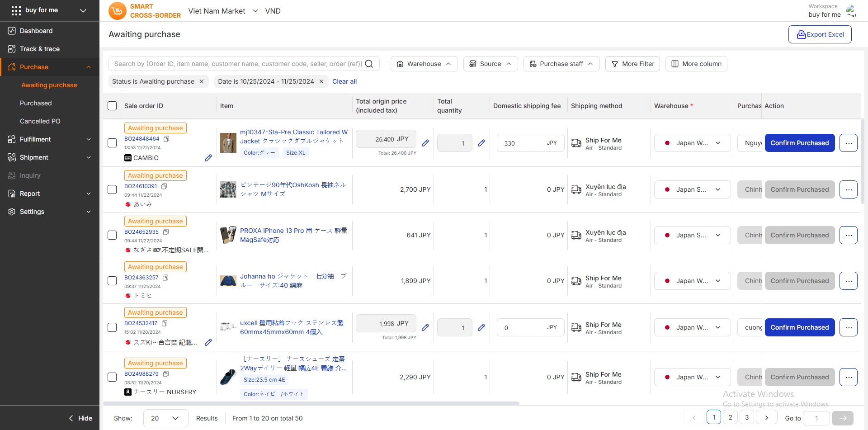Screen dimensions: 868x430
Task: Remove the Status is Awaiting purchase filter
Action: (x=202, y=81)
